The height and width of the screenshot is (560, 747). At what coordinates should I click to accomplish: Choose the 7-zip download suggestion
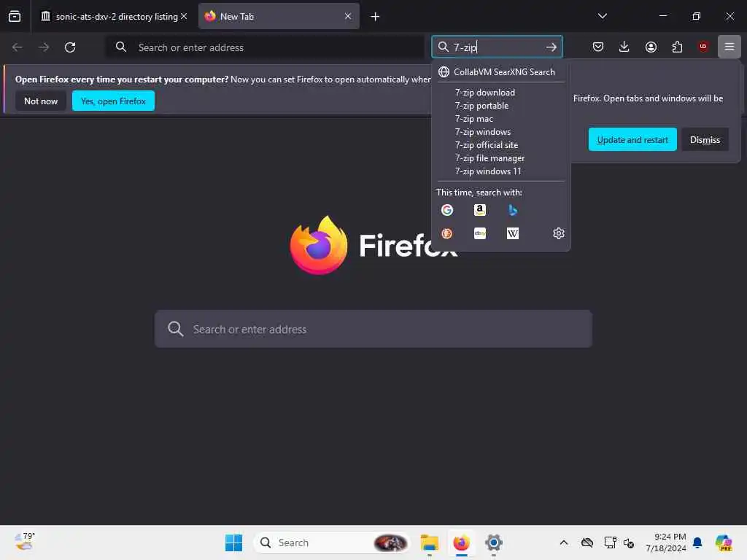(500, 93)
